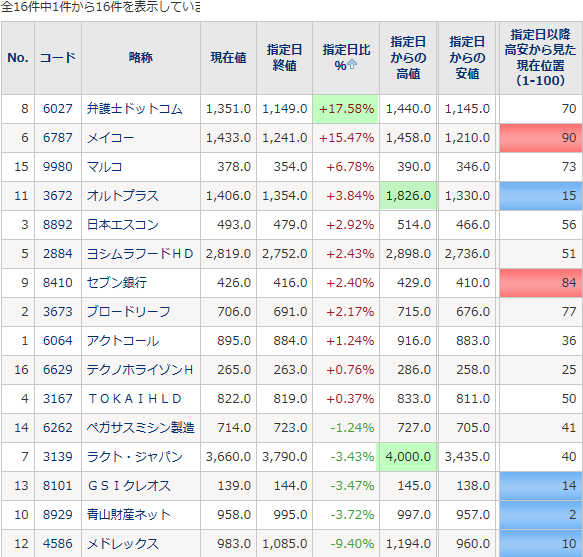Open the メドレックス stock link
The height and width of the screenshot is (557, 583).
pyautogui.click(x=123, y=544)
